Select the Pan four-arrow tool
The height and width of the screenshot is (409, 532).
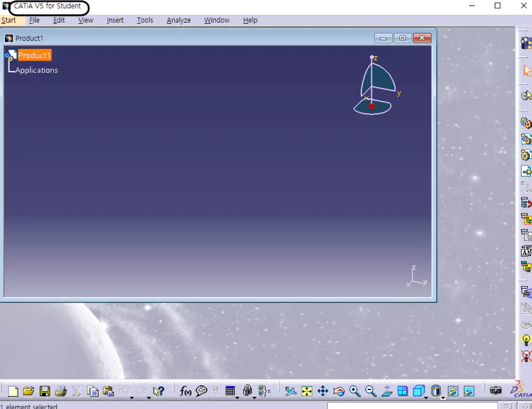coord(323,391)
